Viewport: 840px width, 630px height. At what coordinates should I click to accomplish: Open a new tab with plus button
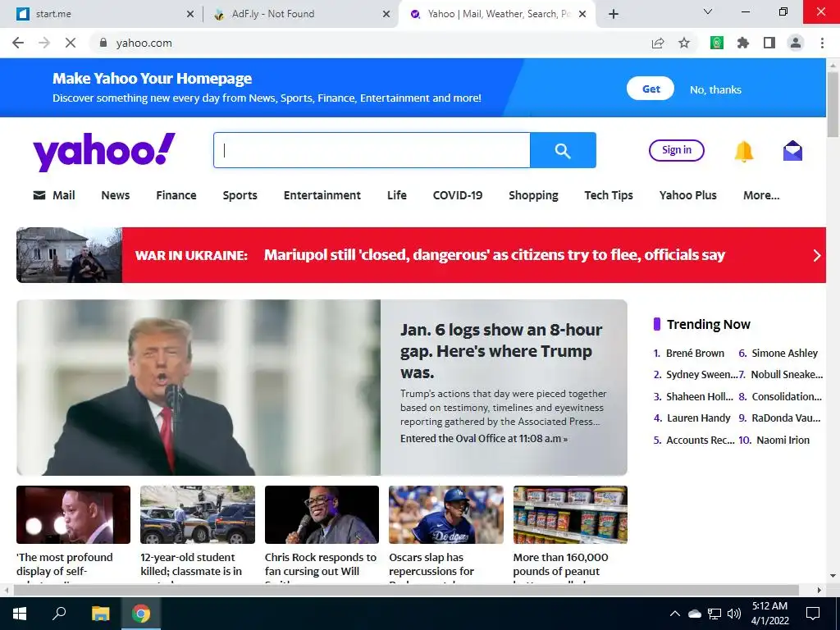[x=614, y=14]
